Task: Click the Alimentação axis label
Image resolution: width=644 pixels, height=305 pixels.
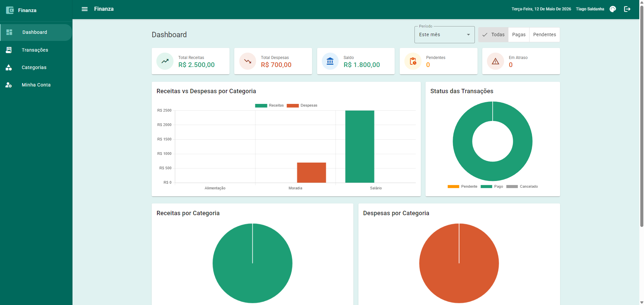Action: 215,188
